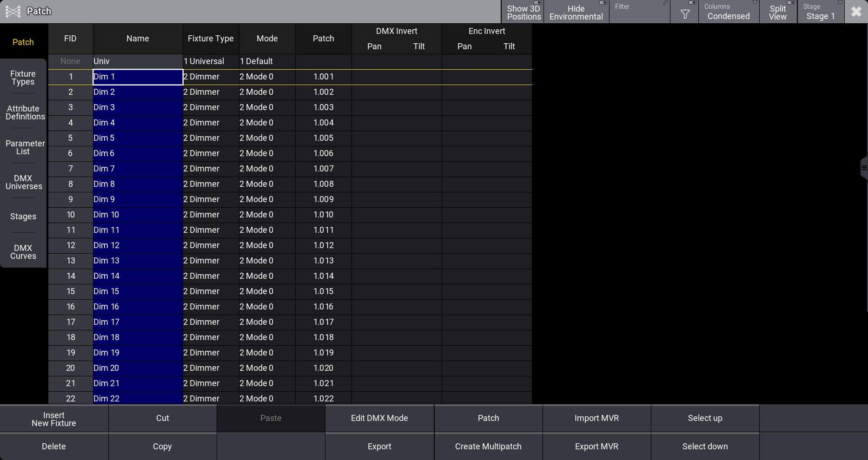Toggle Hide Environmental option

[576, 12]
